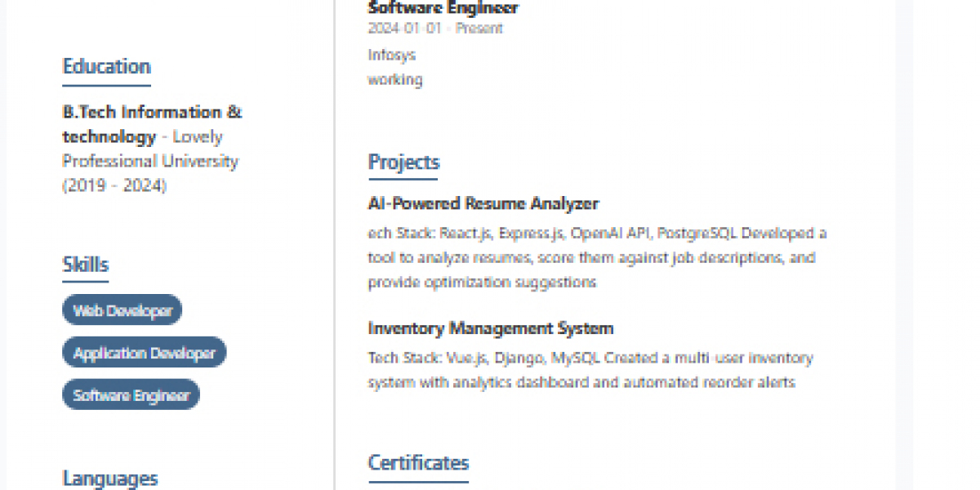Select the Inventory Management System description text

point(590,370)
